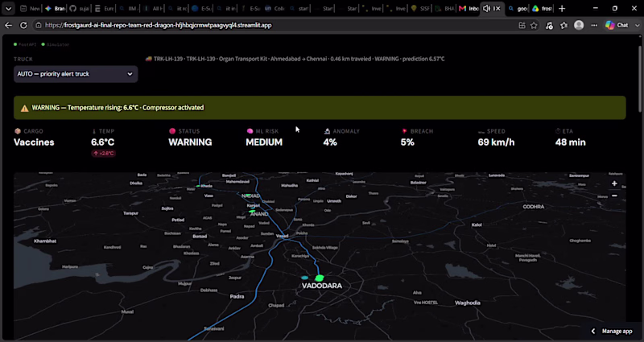Click the ANOMALY icon
This screenshot has height=342, width=644.
pyautogui.click(x=327, y=131)
